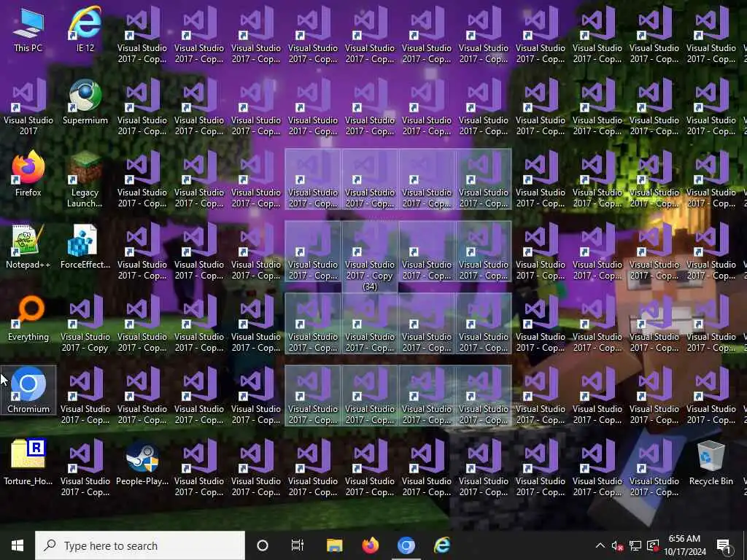Launch Firefox from the taskbar
This screenshot has width=747, height=560.
370,545
